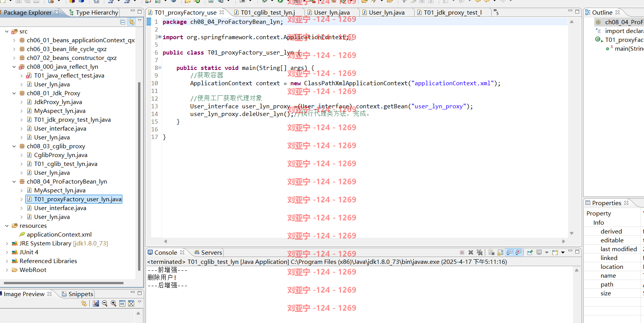The height and width of the screenshot is (323, 644).
Task: Click Zoom In in Image Preview
Action: [x=114, y=303]
